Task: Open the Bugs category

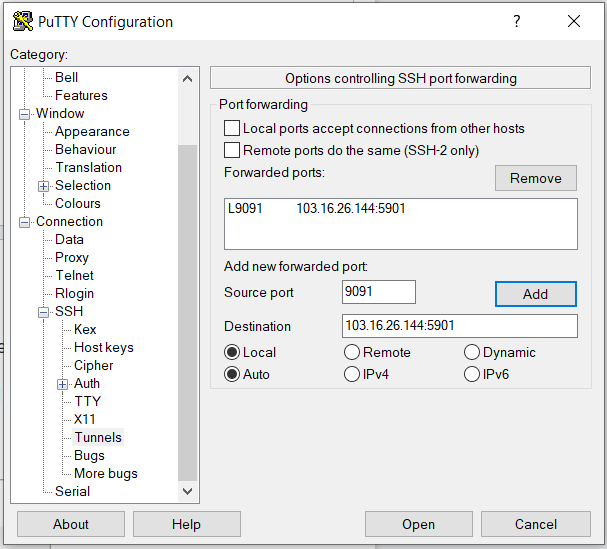Action: (89, 455)
